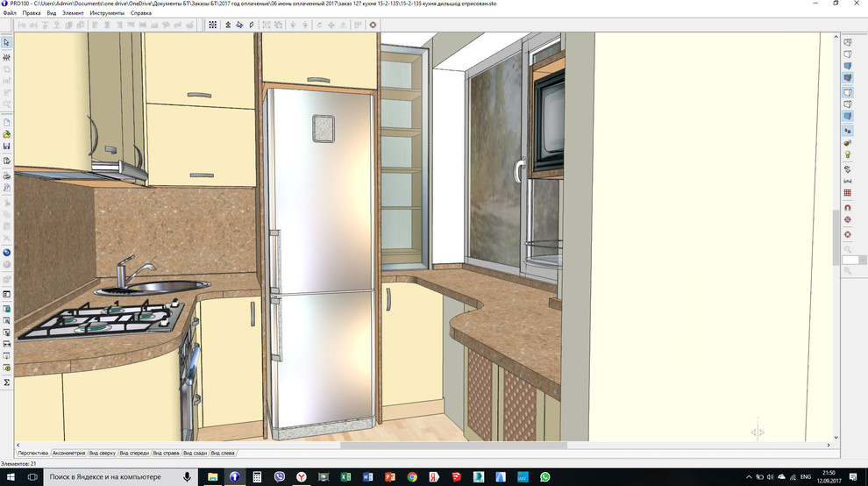Image resolution: width=868 pixels, height=486 pixels.
Task: Click the sigma summary icon in left toolbar
Action: [x=6, y=382]
